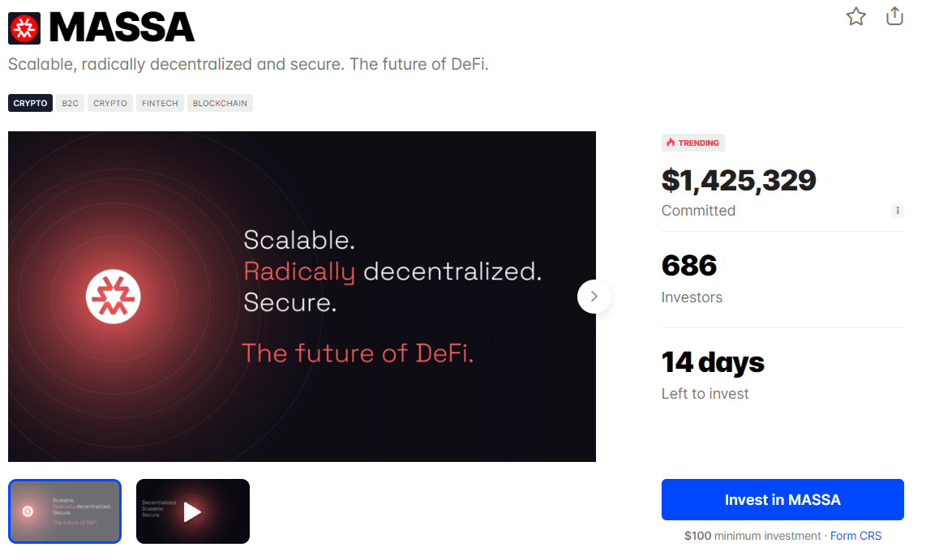Click the gray CRYPTO tag
The image size is (926, 560).
[109, 103]
